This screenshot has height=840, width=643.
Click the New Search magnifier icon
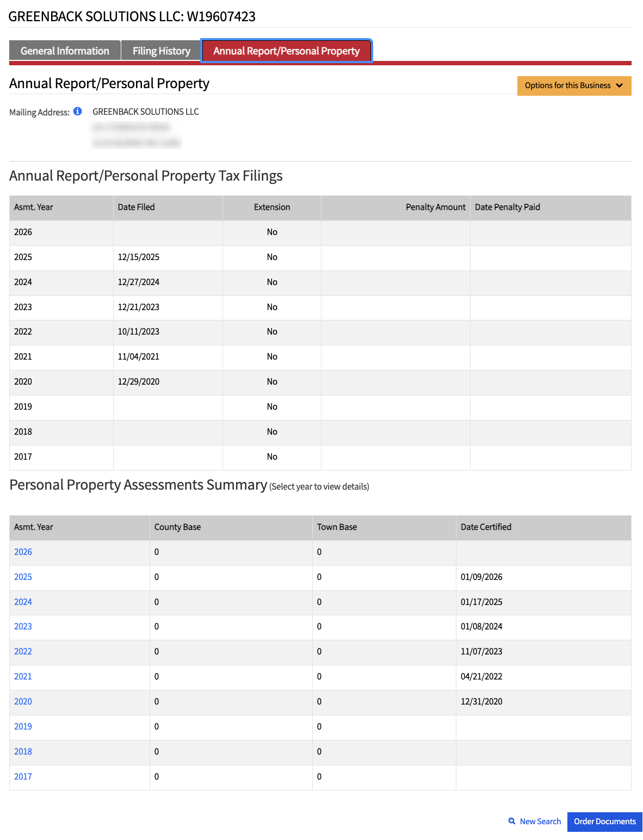[x=512, y=821]
